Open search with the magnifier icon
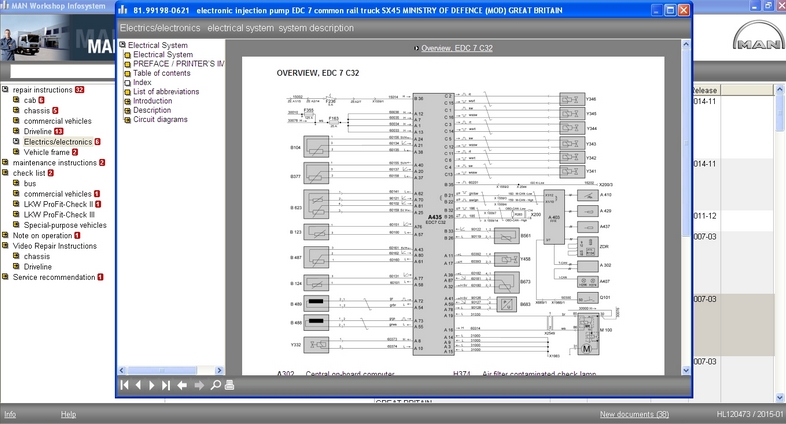This screenshot has width=786, height=424. (x=216, y=385)
